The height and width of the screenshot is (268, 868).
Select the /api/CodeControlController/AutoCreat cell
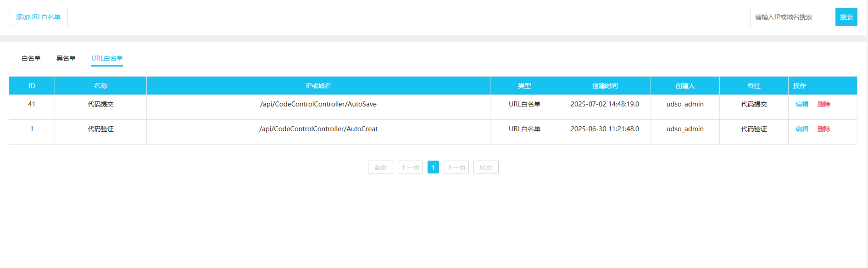318,129
